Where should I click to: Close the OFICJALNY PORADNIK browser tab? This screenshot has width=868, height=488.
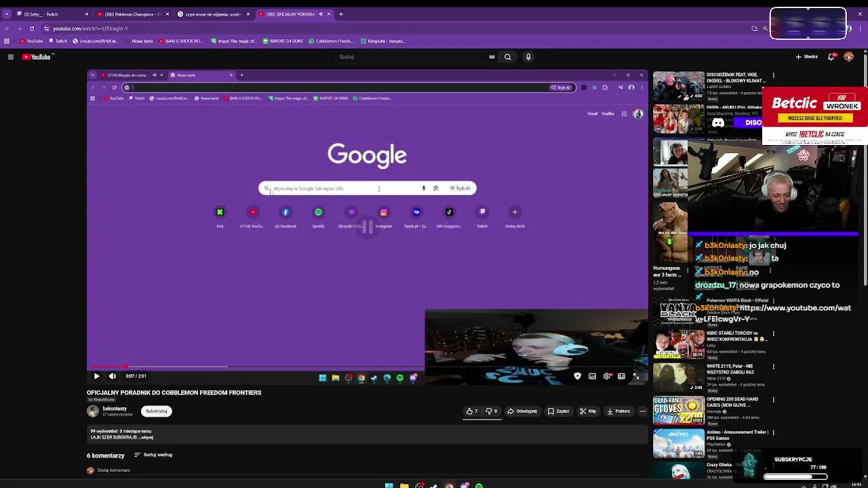329,14
